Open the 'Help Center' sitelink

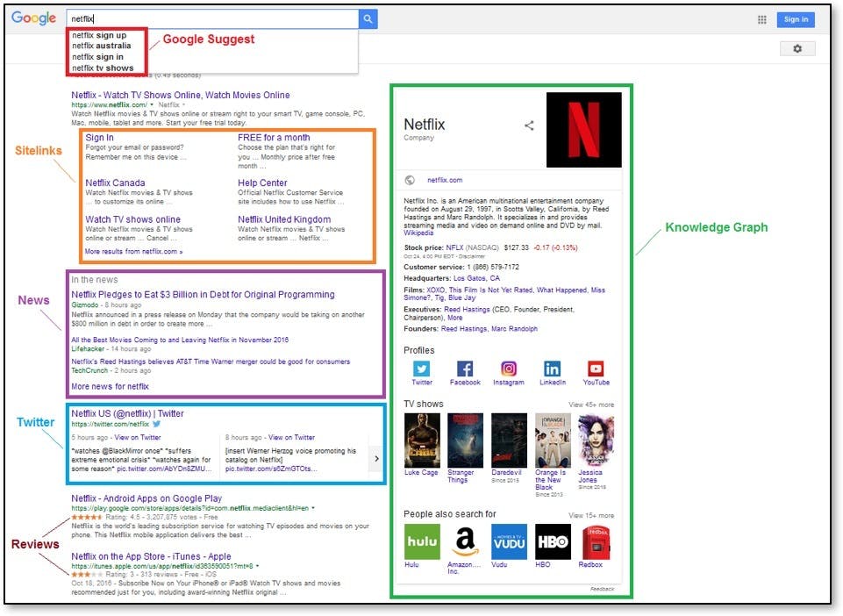(262, 183)
